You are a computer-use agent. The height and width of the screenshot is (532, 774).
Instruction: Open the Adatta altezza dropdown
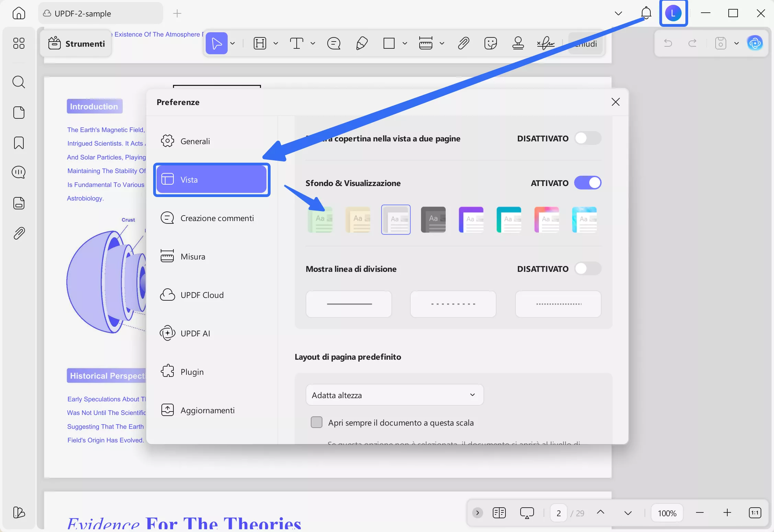pyautogui.click(x=395, y=395)
